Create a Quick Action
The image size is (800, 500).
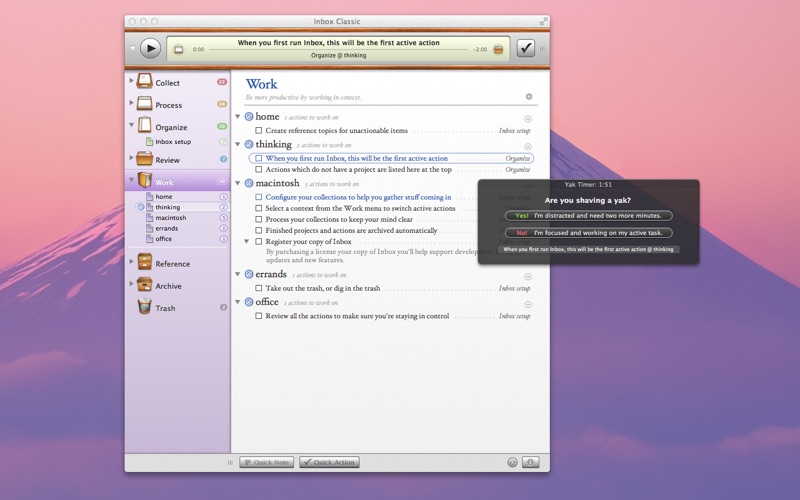coord(329,462)
